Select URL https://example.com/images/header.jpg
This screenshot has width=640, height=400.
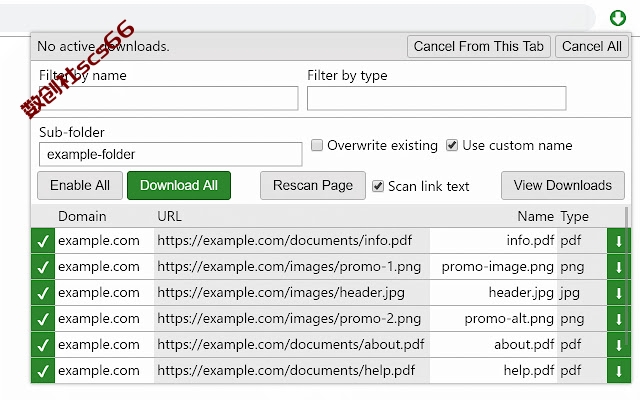pos(281,293)
